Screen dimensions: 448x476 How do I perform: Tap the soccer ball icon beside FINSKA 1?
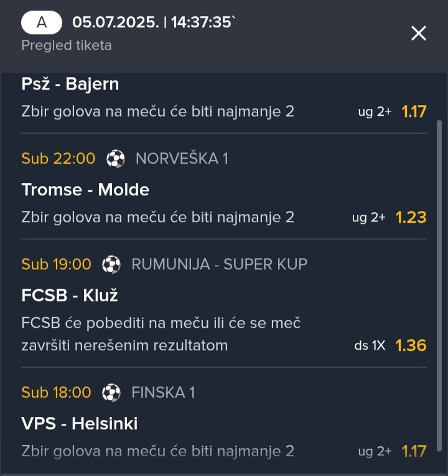pyautogui.click(x=111, y=393)
